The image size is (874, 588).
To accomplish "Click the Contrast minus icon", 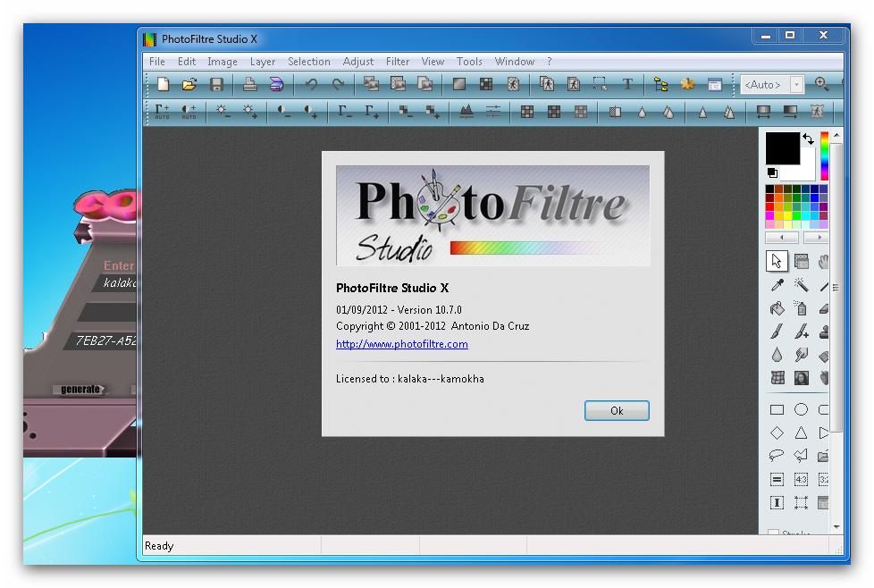I will pyautogui.click(x=284, y=112).
